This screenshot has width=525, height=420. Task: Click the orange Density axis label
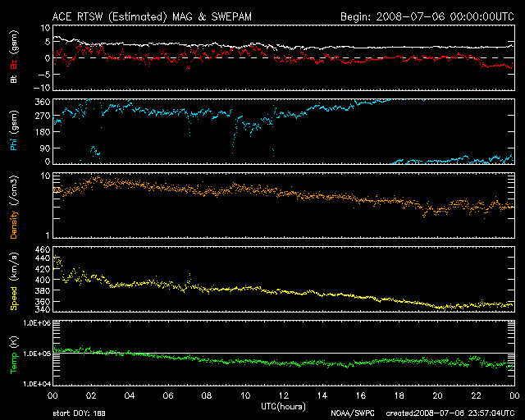(x=13, y=225)
